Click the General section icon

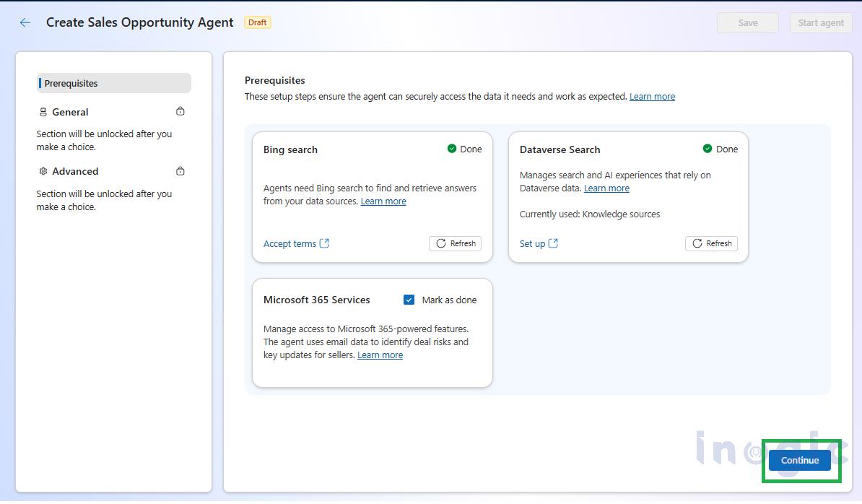coord(43,112)
